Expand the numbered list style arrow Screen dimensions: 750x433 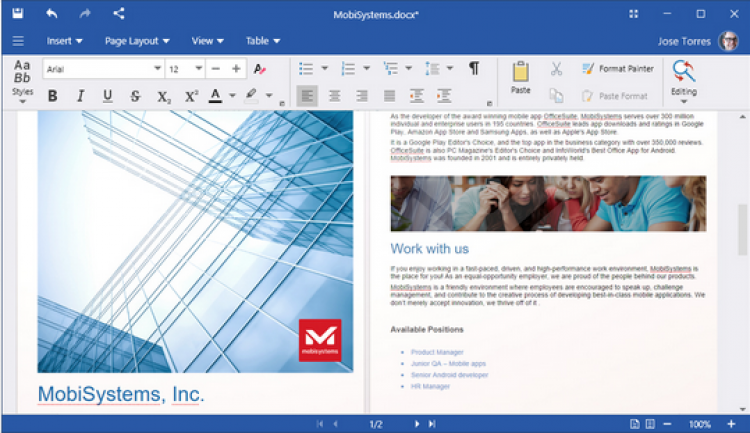(x=366, y=68)
